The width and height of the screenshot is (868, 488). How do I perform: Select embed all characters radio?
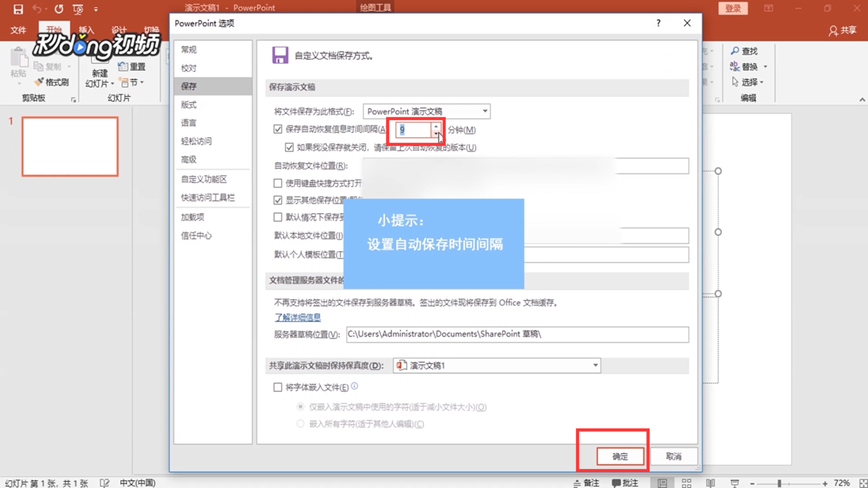click(301, 424)
